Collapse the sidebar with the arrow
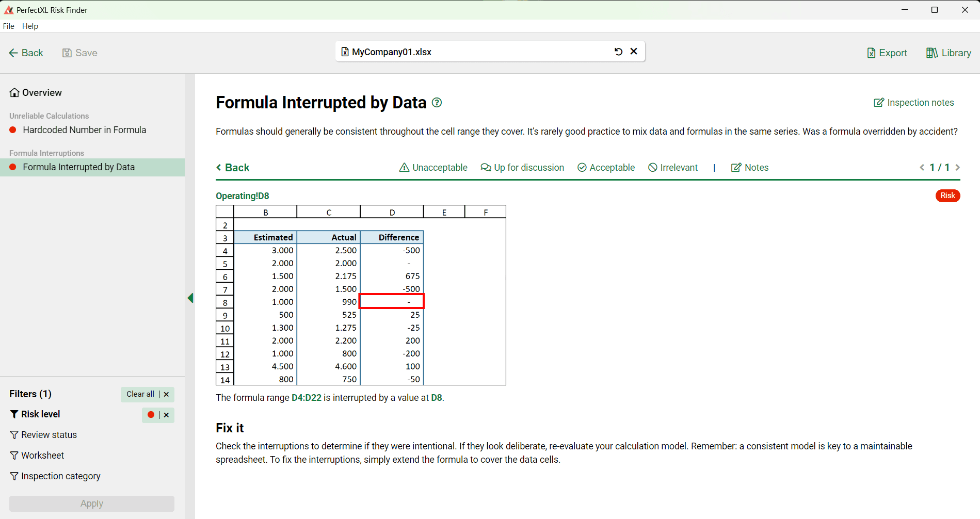980x519 pixels. click(x=190, y=298)
